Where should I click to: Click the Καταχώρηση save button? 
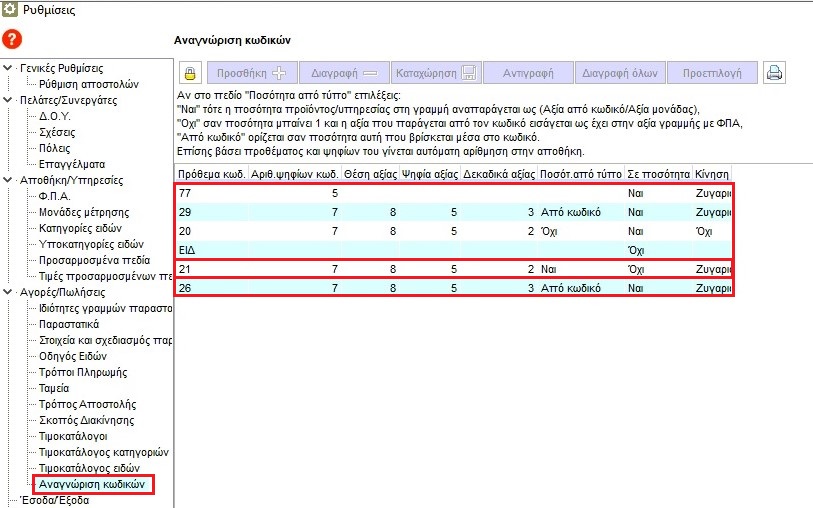pos(436,73)
